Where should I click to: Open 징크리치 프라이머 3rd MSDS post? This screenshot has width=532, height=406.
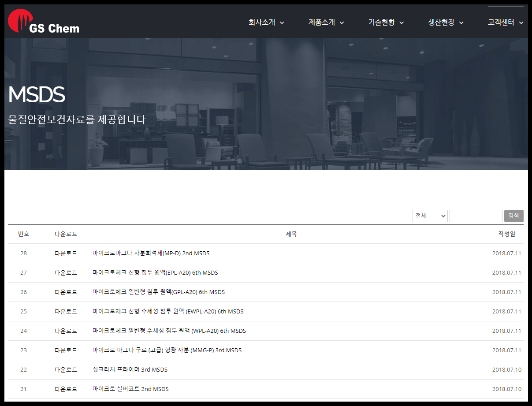click(x=130, y=370)
